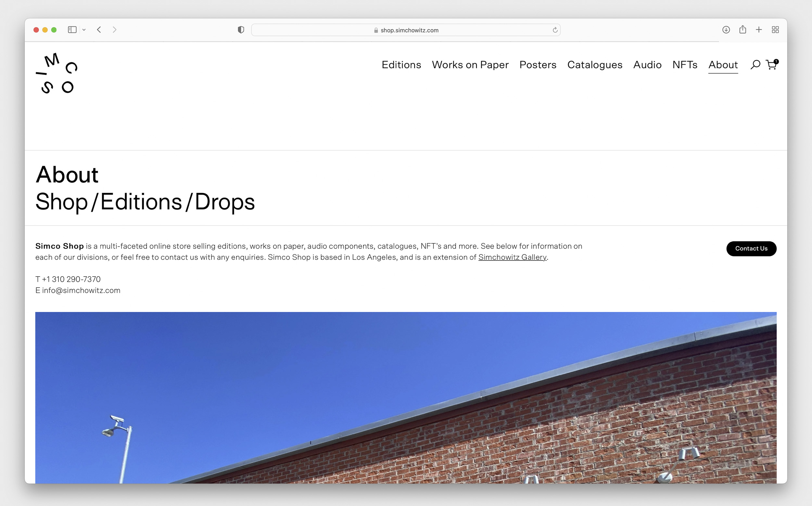The width and height of the screenshot is (812, 506).
Task: Open the site search magnifier icon
Action: click(x=755, y=65)
